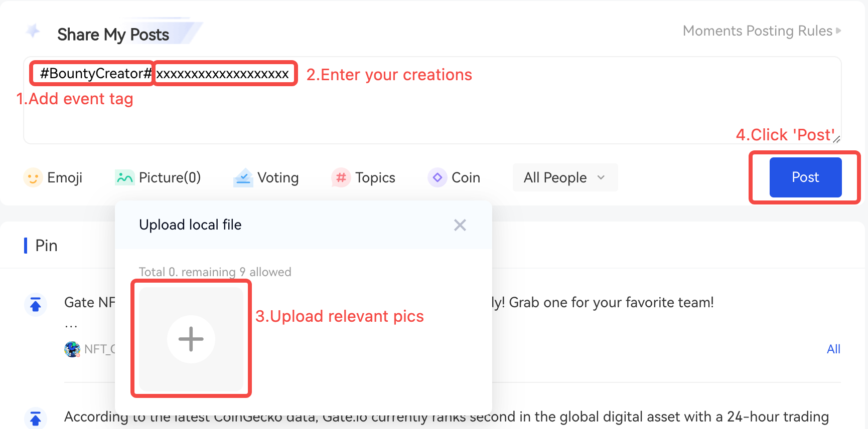Expand arrow beside Moments Posting Rules
868x429 pixels.
point(838,31)
